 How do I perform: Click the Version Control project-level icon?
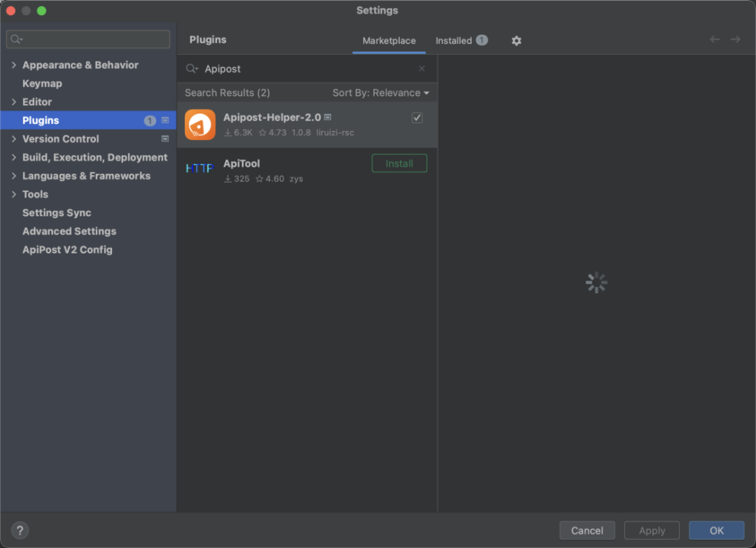coord(165,139)
